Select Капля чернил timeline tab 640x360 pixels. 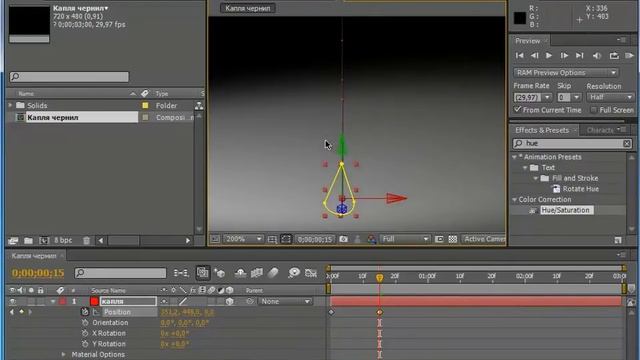coord(34,256)
